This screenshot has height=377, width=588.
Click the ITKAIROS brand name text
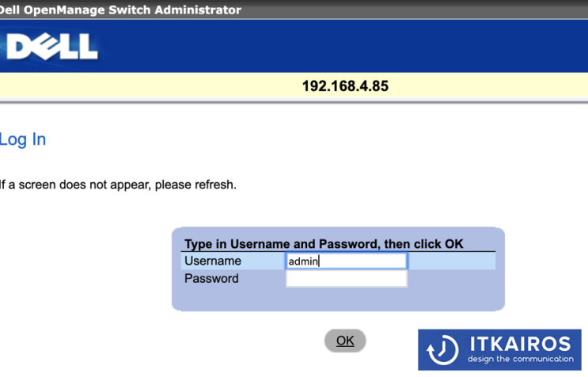[519, 344]
